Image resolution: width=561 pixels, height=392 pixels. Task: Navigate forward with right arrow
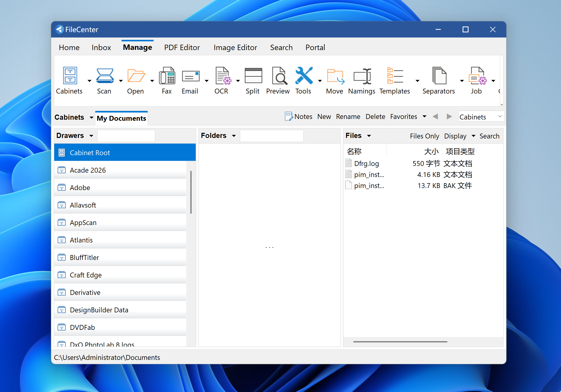[x=449, y=117]
